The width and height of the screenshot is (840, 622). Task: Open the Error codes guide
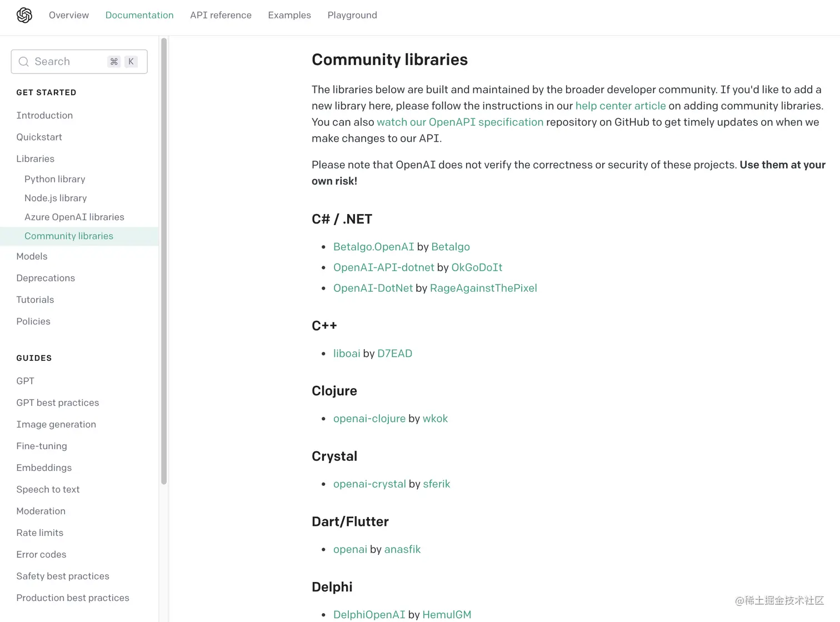tap(41, 554)
